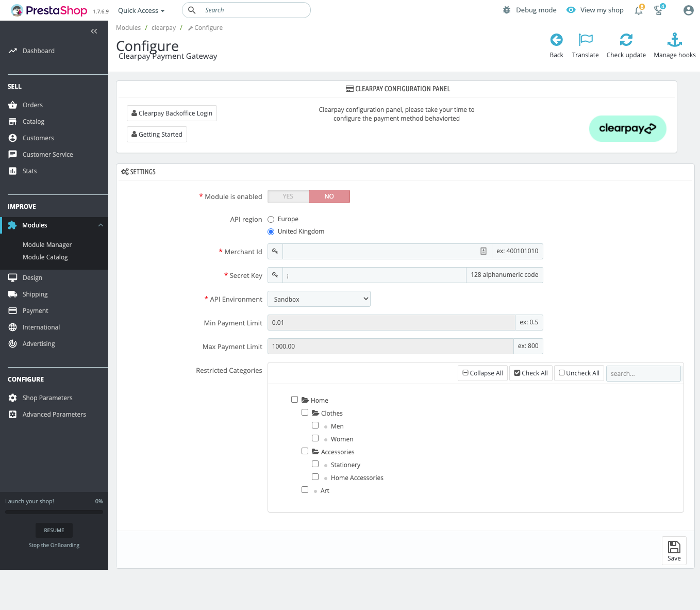
Task: Open Advanced Parameters menu
Action: (54, 415)
